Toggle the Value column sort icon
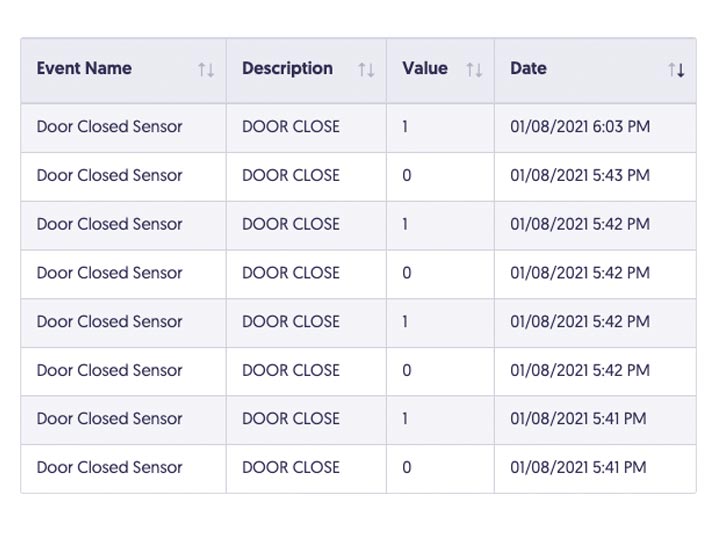715x535 pixels. tap(474, 70)
